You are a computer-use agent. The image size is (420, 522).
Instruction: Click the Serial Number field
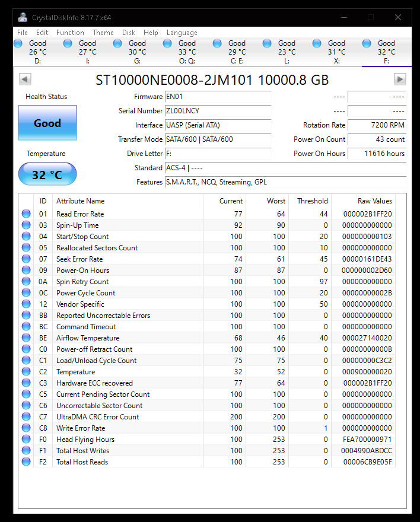pyautogui.click(x=218, y=111)
